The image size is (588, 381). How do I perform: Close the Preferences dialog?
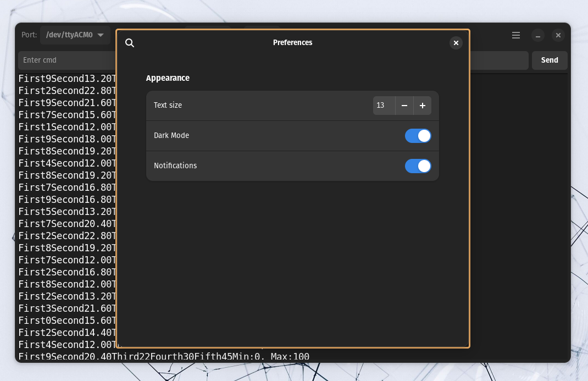pyautogui.click(x=456, y=43)
